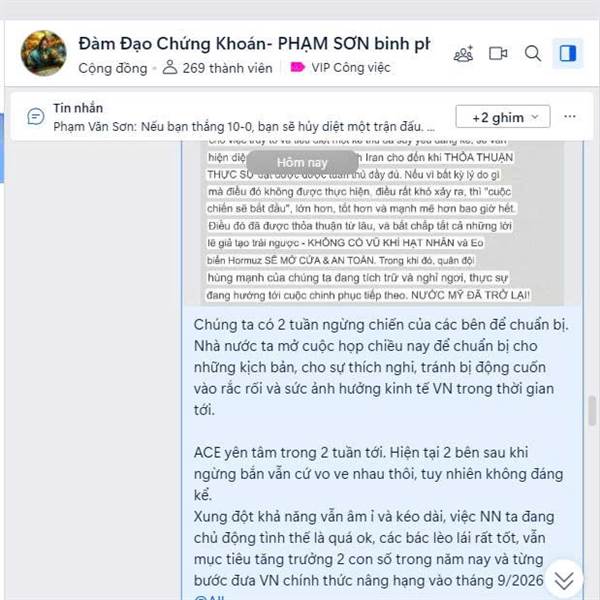The height and width of the screenshot is (600, 600).
Task: Click the Tin nhắn pinned header label
Action: (78, 108)
